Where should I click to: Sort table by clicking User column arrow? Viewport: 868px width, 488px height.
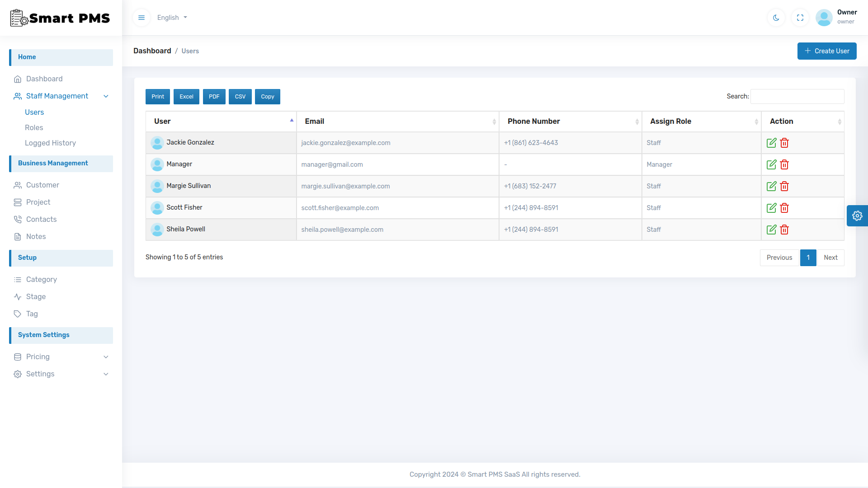pos(292,120)
